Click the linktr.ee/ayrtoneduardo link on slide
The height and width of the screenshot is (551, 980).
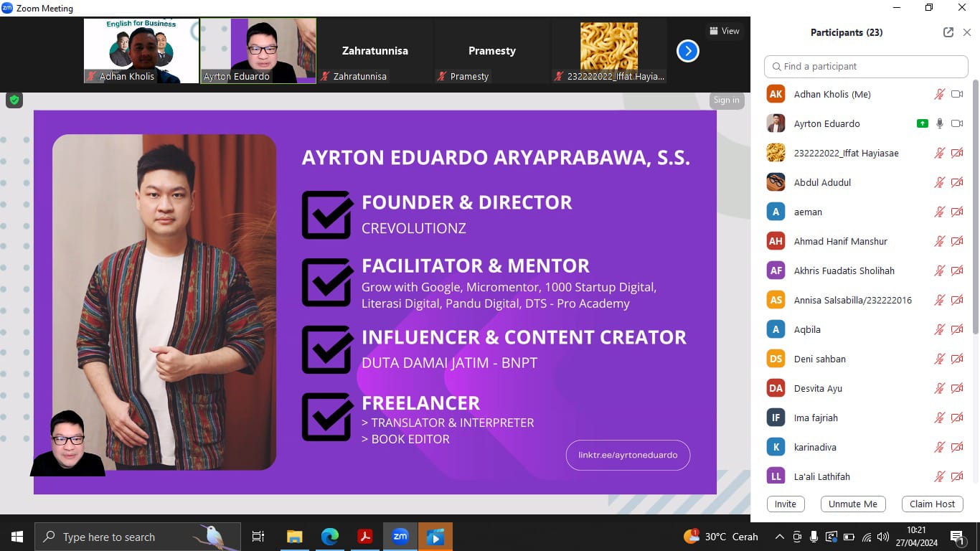tap(628, 455)
